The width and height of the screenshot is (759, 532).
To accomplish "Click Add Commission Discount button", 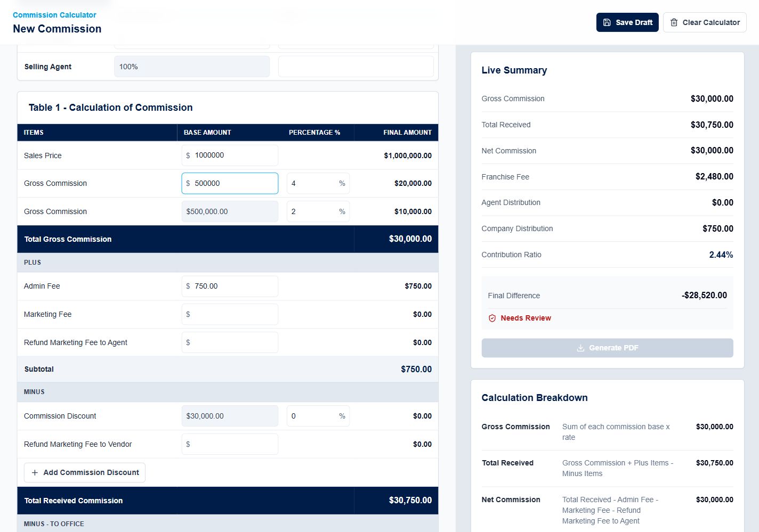I will (x=85, y=472).
